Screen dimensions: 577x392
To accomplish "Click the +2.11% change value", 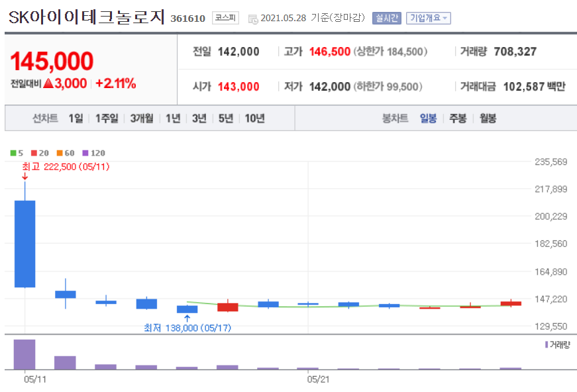I will pos(115,83).
